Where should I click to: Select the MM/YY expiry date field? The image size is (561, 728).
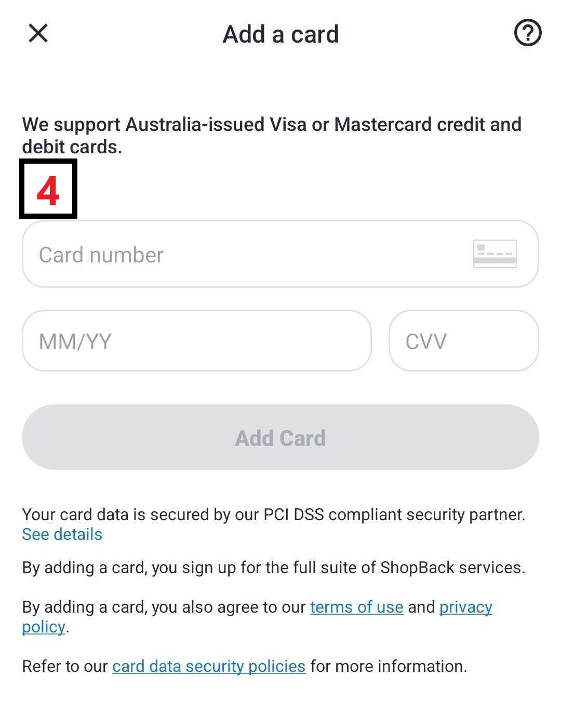(197, 341)
